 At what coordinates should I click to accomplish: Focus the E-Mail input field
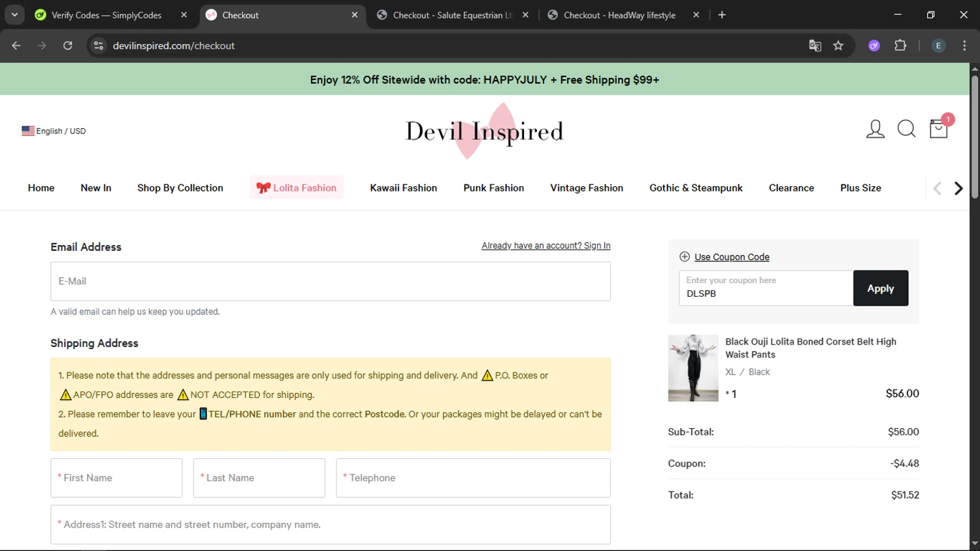(x=331, y=282)
